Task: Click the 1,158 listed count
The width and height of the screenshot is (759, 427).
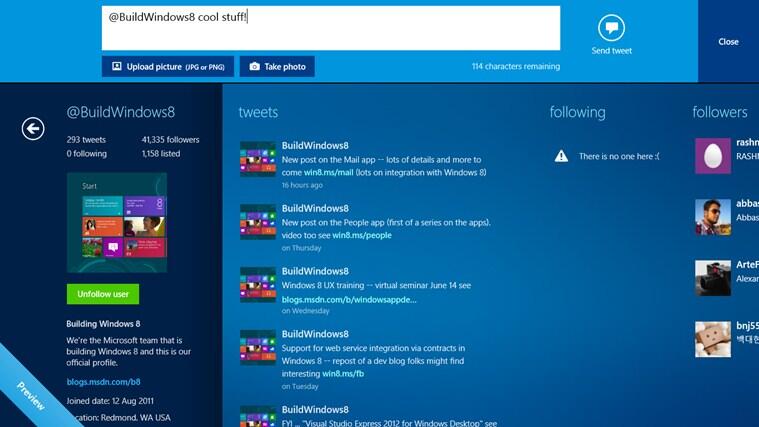Action: pyautogui.click(x=161, y=153)
